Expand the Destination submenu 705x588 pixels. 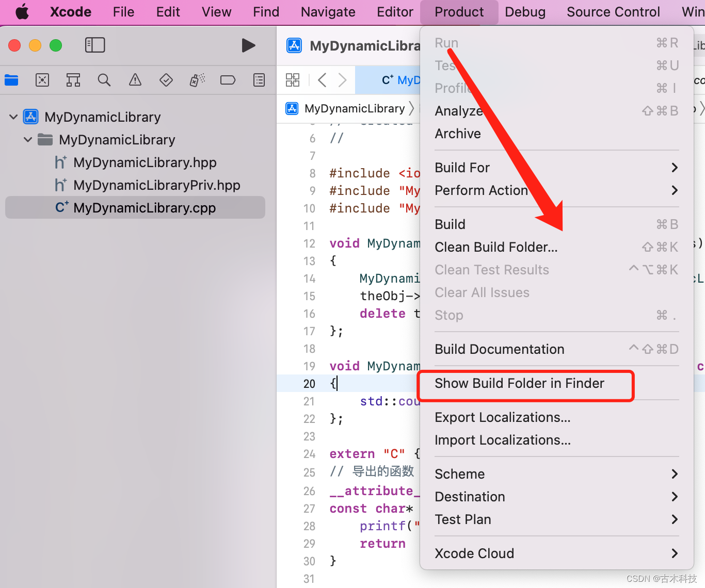click(x=556, y=497)
